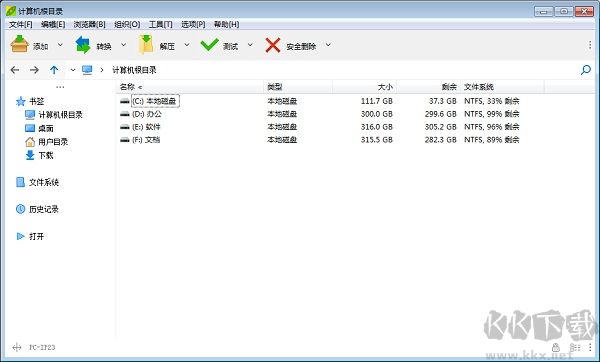The height and width of the screenshot is (362, 600).
Task: Open the toolbar's three-dot overflow menu
Action: 590,45
